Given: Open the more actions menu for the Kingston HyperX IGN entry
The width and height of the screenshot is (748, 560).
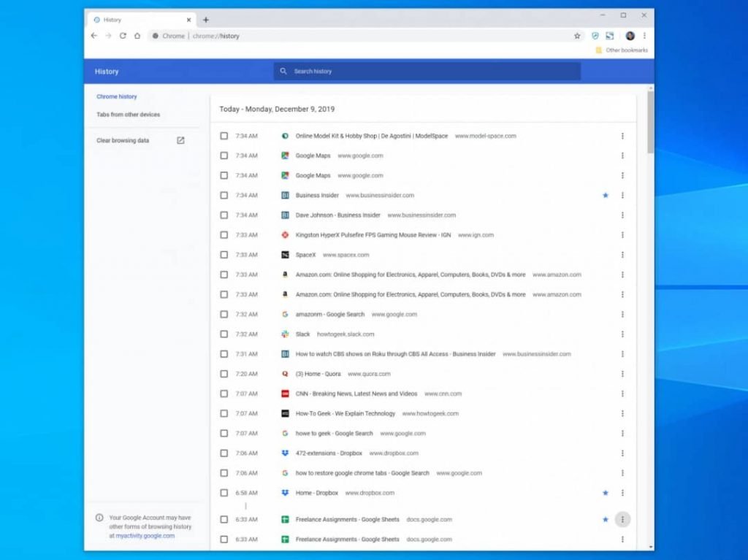Looking at the screenshot, I should (x=622, y=235).
